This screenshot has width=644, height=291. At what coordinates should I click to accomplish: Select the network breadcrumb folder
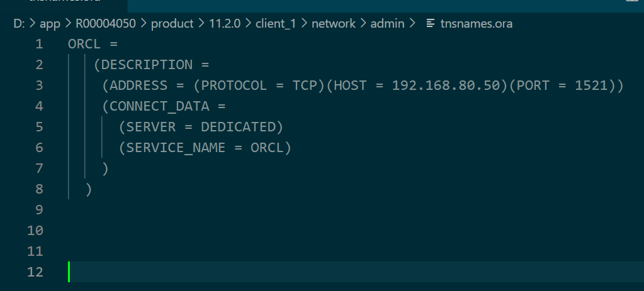(334, 24)
